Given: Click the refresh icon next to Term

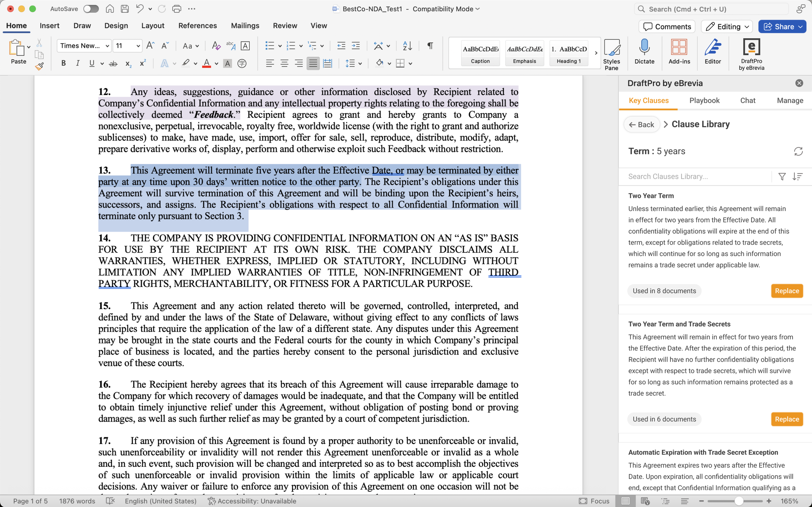Looking at the screenshot, I should (798, 151).
